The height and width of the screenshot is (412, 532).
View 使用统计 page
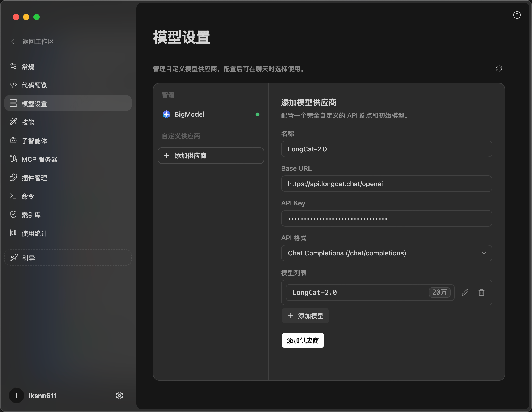point(68,233)
